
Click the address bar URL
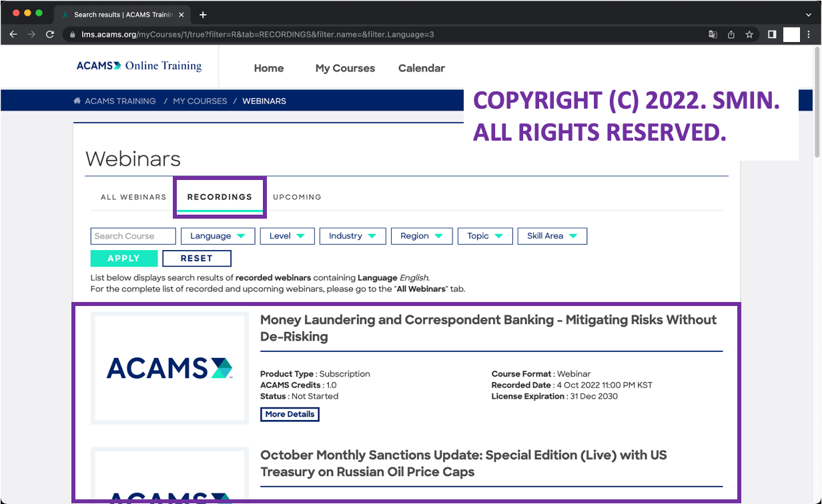[x=258, y=35]
